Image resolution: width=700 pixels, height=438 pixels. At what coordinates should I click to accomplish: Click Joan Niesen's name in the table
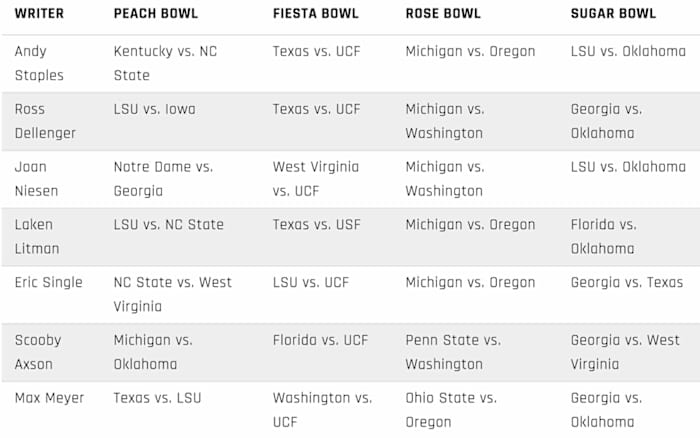[39, 179]
